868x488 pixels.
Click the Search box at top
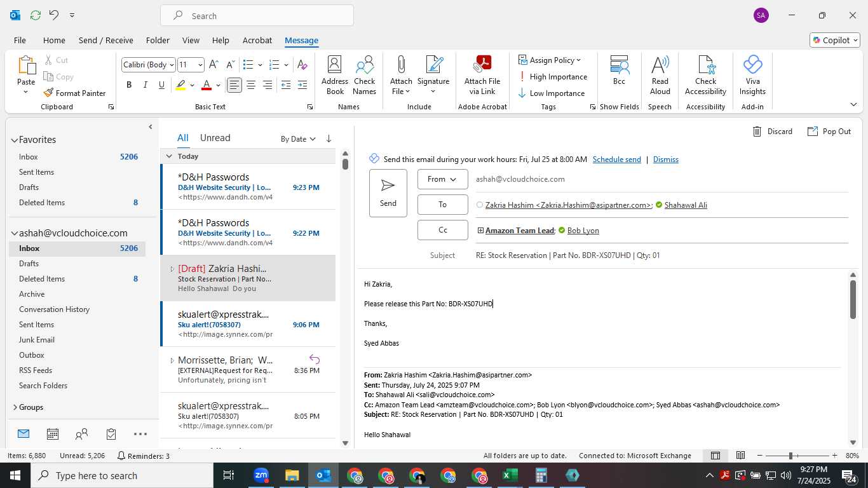[x=257, y=15]
